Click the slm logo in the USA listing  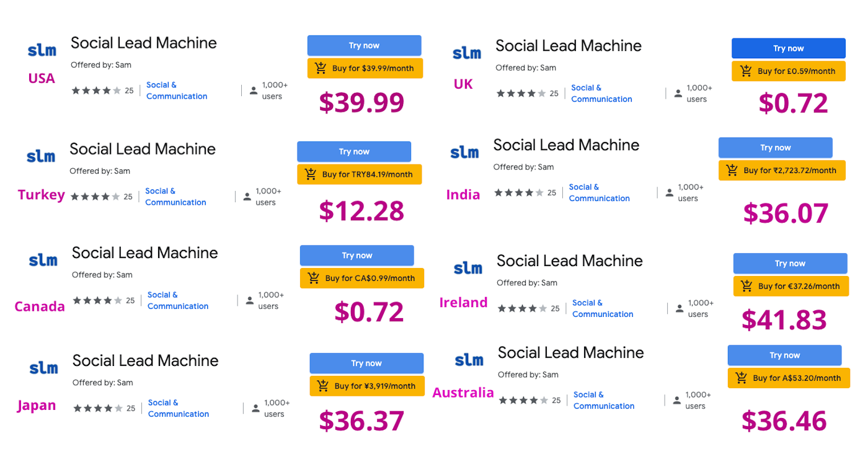tap(42, 51)
